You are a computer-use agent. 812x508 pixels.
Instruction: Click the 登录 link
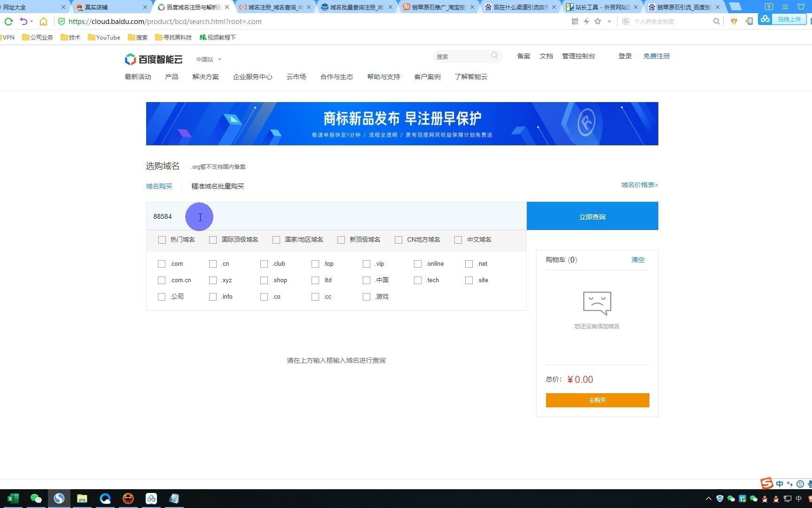[625, 56]
